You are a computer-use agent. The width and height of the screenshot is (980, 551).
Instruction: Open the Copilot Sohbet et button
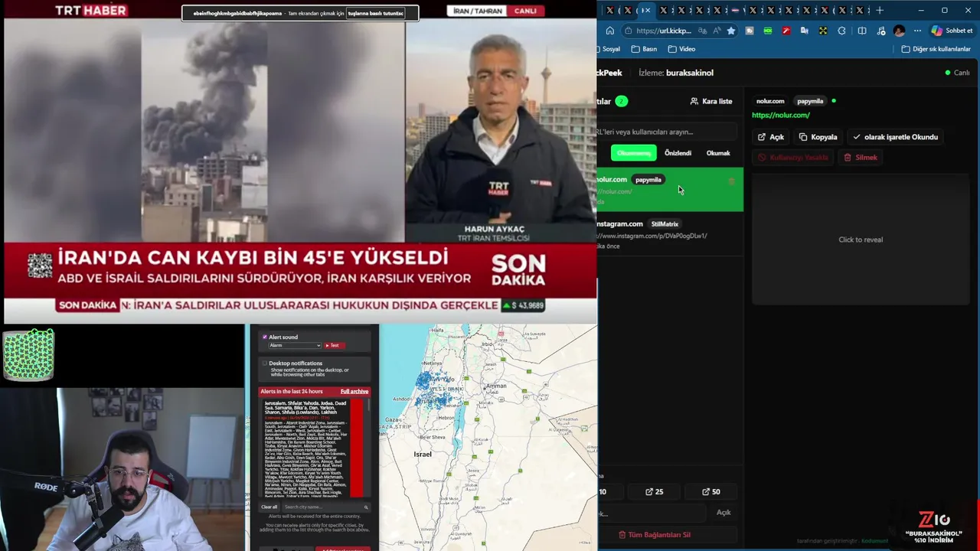(x=952, y=31)
